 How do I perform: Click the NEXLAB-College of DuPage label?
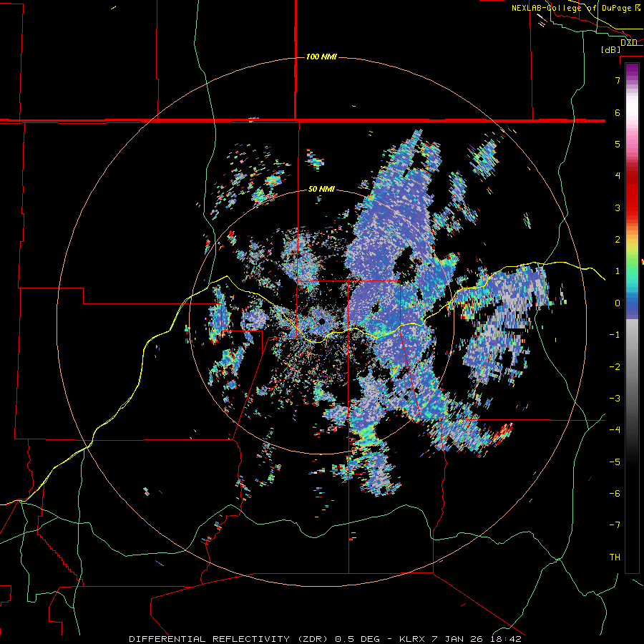pos(576,8)
